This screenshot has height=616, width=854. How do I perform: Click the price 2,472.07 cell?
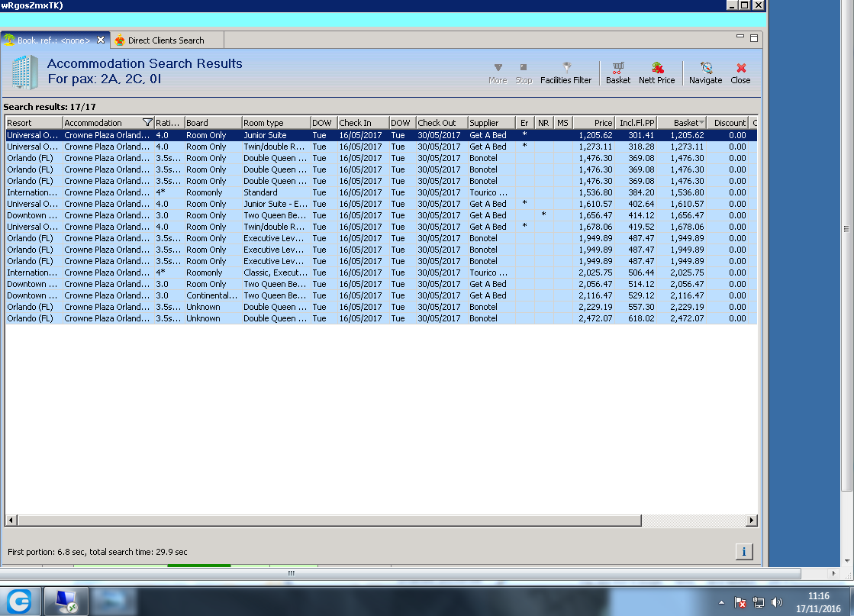click(595, 318)
